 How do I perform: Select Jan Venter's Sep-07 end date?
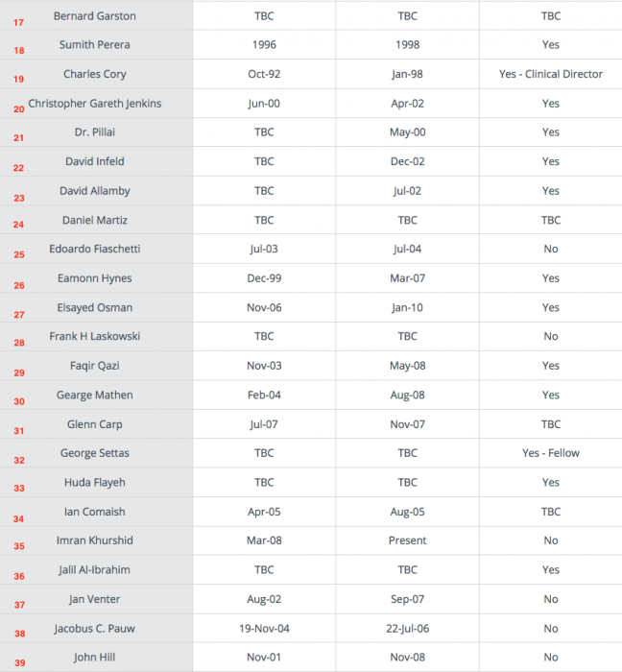[407, 600]
